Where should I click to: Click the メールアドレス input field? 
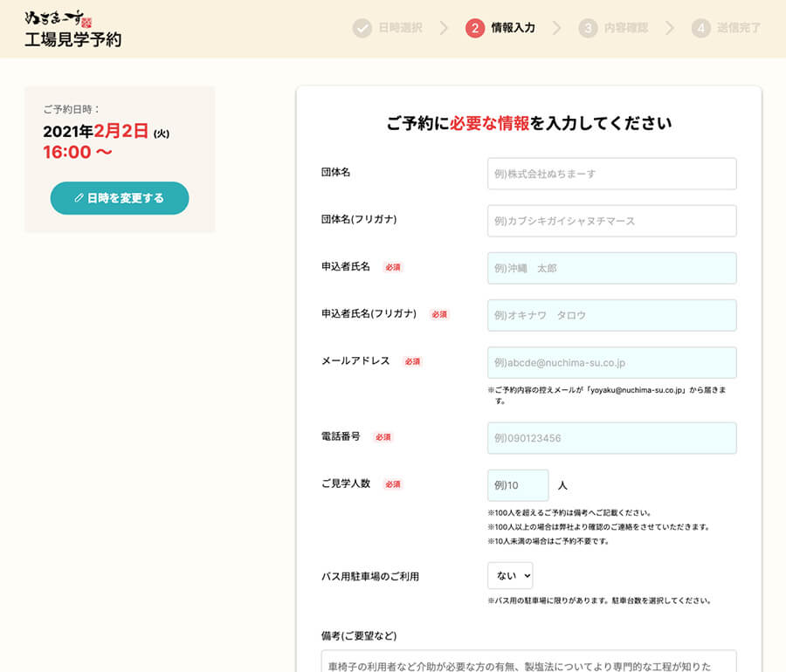pyautogui.click(x=611, y=362)
